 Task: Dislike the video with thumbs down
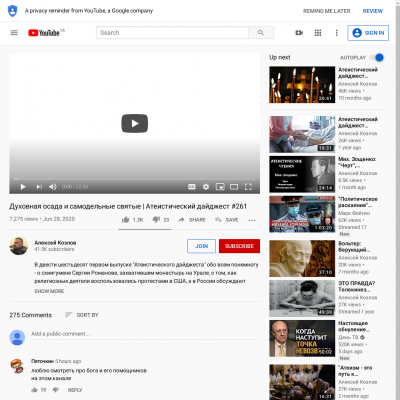click(156, 220)
